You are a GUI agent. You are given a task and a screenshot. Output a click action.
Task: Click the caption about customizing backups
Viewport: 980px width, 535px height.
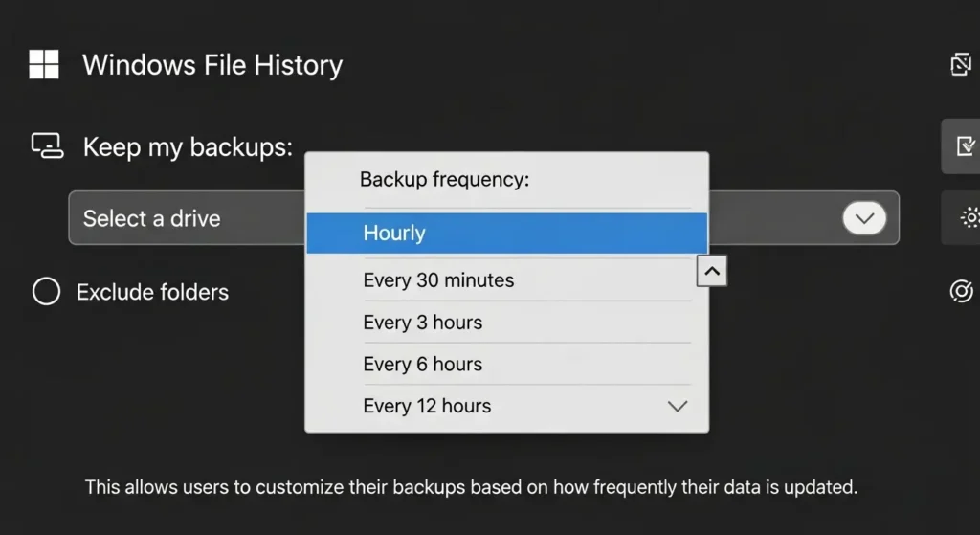(x=471, y=487)
